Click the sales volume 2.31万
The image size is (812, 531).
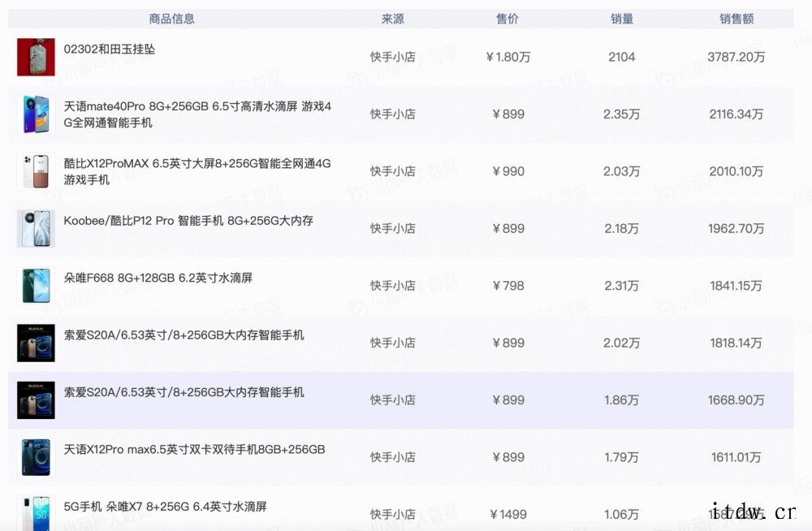(x=621, y=286)
